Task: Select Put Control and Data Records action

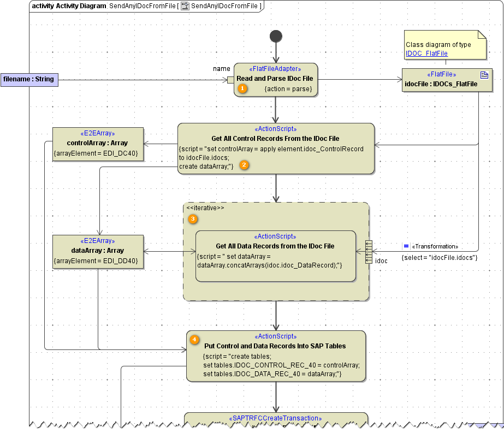Action: pos(276,355)
